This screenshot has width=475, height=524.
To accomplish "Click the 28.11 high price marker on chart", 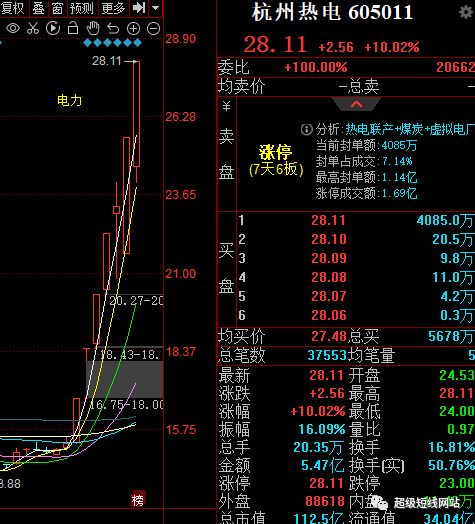I will pyautogui.click(x=107, y=61).
